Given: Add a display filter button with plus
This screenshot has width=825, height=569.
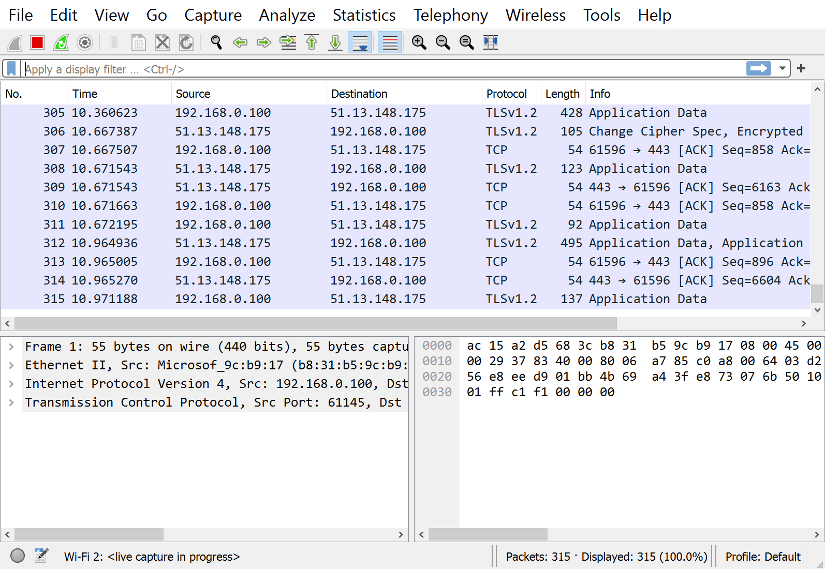Looking at the screenshot, I should pyautogui.click(x=801, y=68).
